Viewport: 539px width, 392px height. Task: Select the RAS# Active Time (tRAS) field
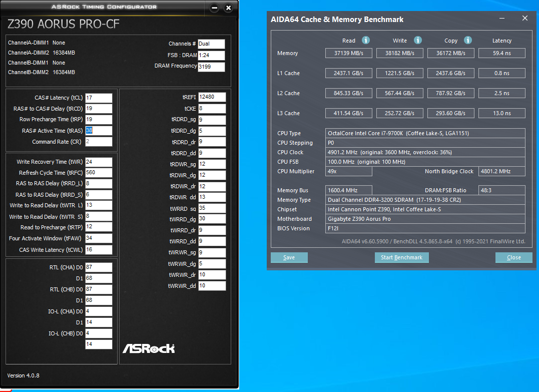(99, 130)
